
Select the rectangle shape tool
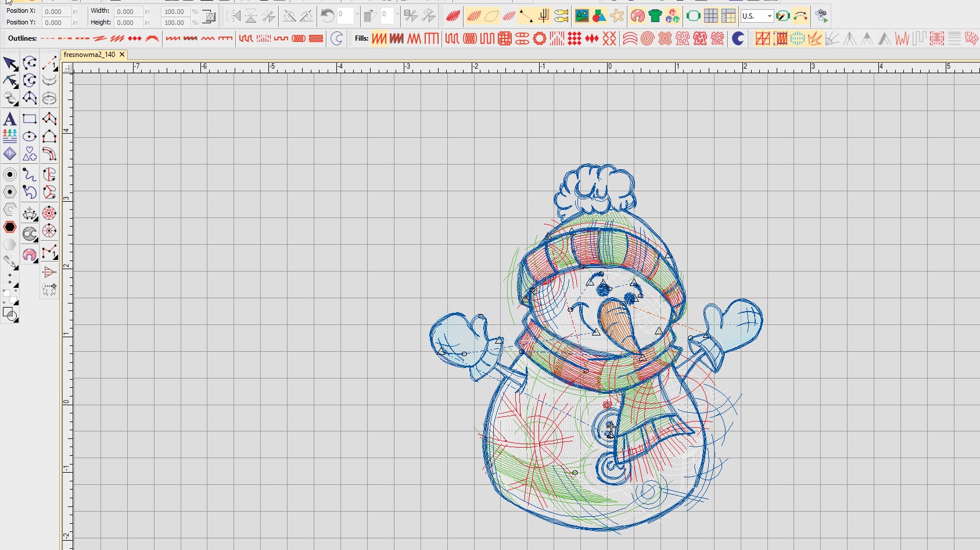28,119
